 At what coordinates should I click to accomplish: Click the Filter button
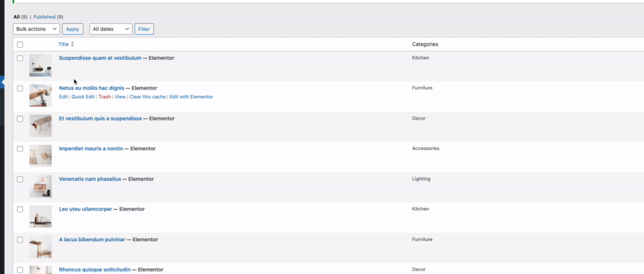pyautogui.click(x=144, y=29)
